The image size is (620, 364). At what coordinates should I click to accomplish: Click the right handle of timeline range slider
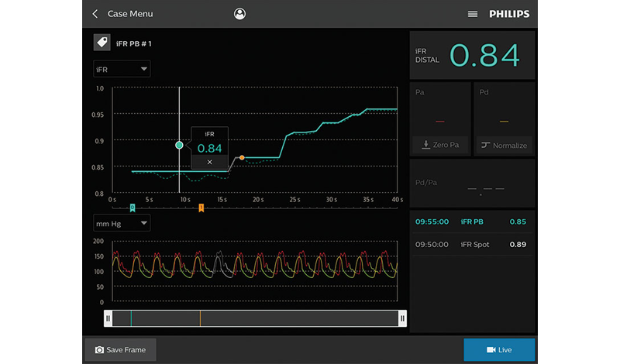tap(402, 318)
